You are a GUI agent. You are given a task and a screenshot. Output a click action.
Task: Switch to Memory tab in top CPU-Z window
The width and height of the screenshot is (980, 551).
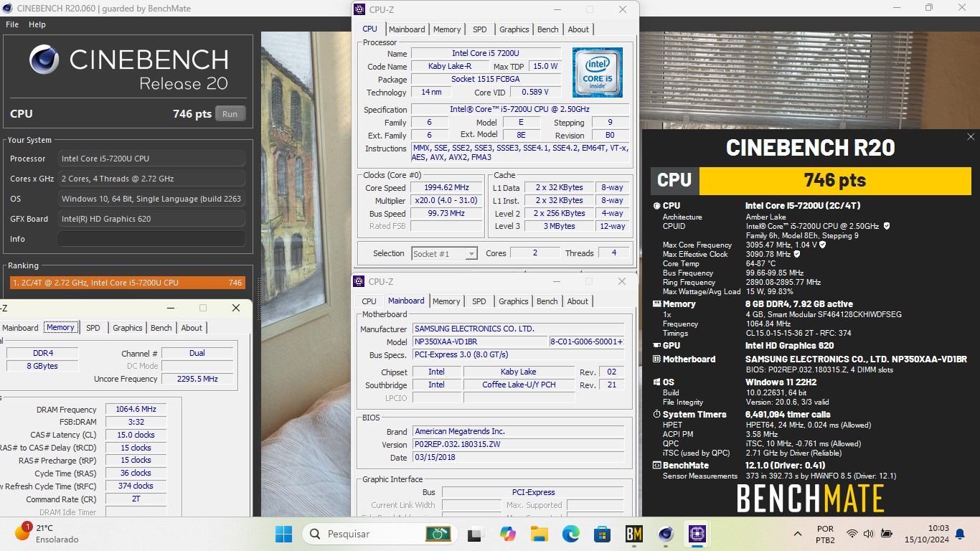(x=447, y=29)
